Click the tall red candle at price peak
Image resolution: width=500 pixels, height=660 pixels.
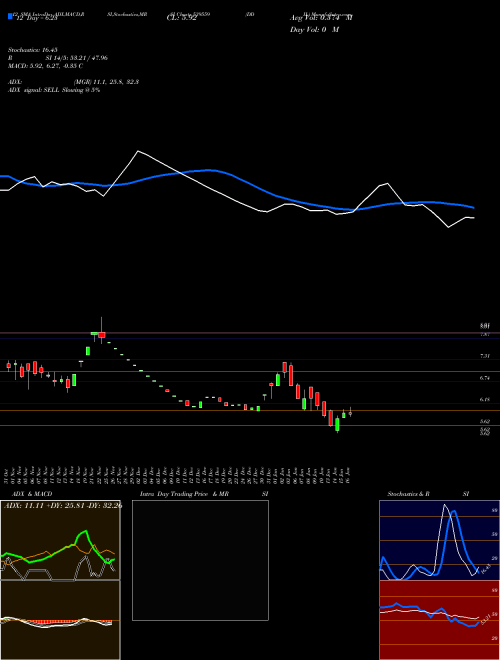tap(101, 335)
